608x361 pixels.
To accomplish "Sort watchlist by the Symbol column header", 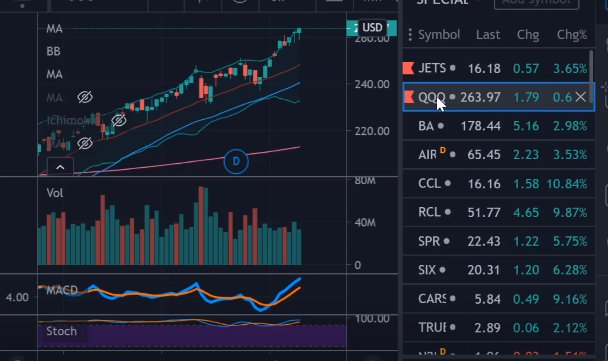I will pyautogui.click(x=439, y=35).
